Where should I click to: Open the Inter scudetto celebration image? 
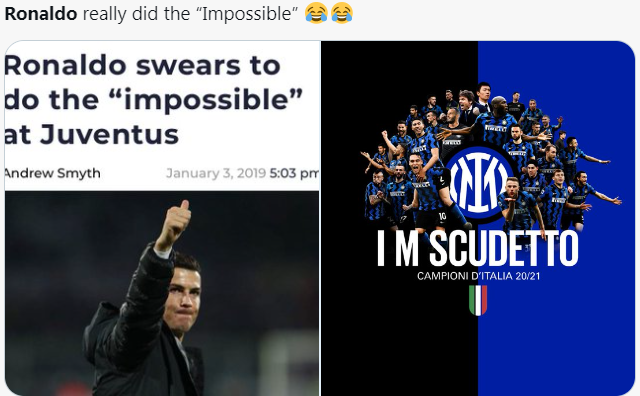click(478, 218)
